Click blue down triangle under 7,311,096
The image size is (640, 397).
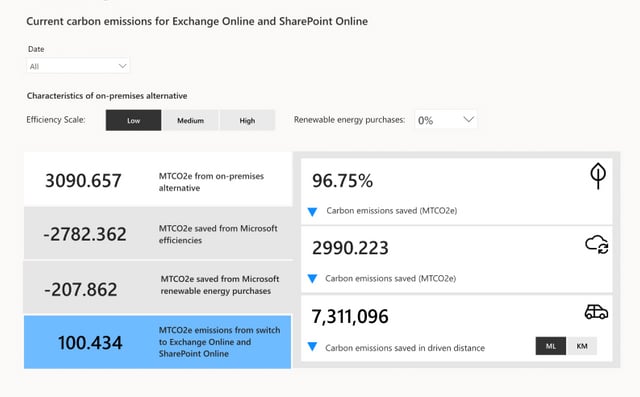pos(313,347)
